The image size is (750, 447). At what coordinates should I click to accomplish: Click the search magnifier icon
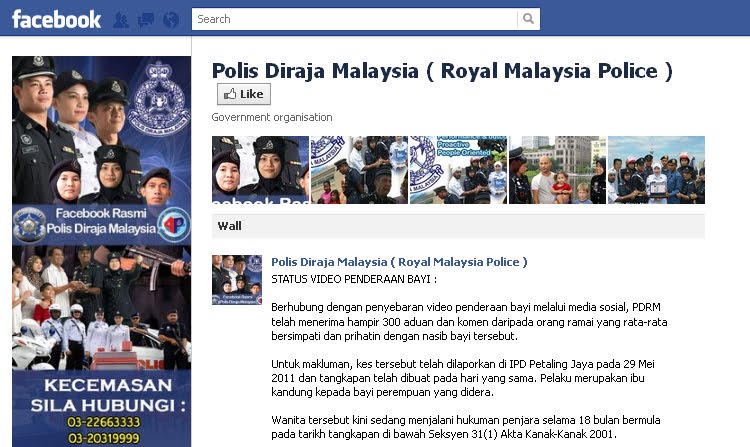(x=529, y=19)
